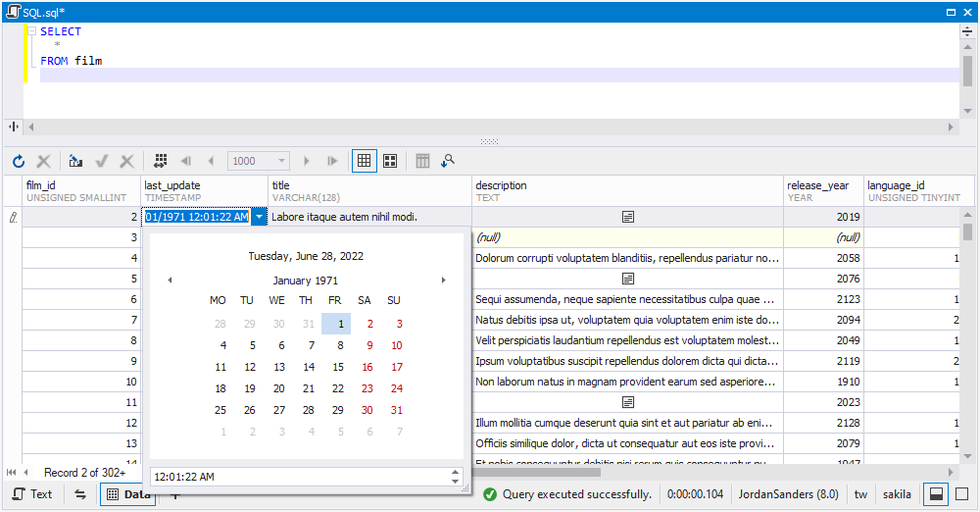Switch to grid view

[x=364, y=161]
